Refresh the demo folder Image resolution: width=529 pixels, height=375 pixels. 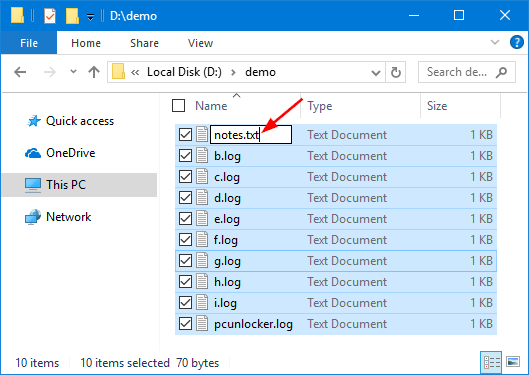coord(395,72)
